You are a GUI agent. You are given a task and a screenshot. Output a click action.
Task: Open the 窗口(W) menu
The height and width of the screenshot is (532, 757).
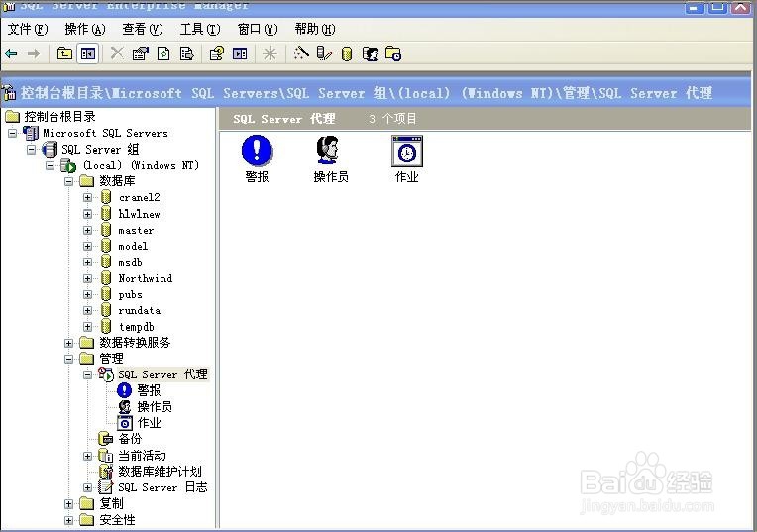point(258,29)
